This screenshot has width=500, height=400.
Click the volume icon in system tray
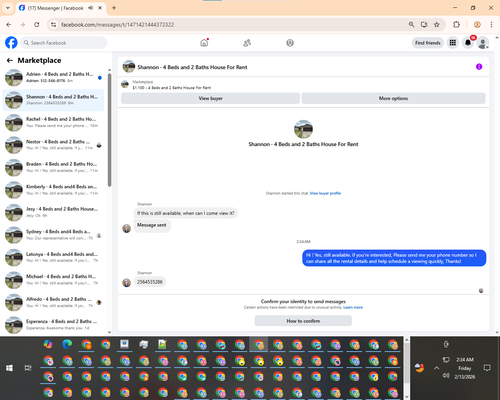click(446, 376)
